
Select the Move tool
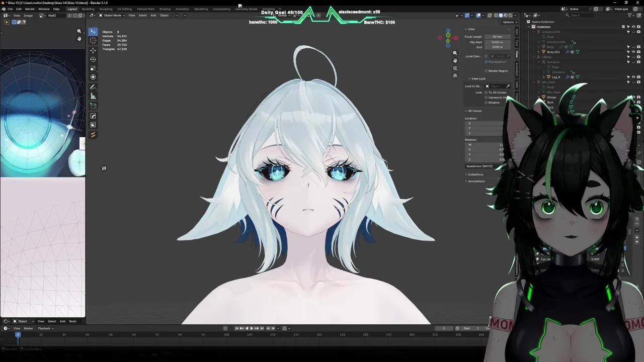tap(93, 50)
